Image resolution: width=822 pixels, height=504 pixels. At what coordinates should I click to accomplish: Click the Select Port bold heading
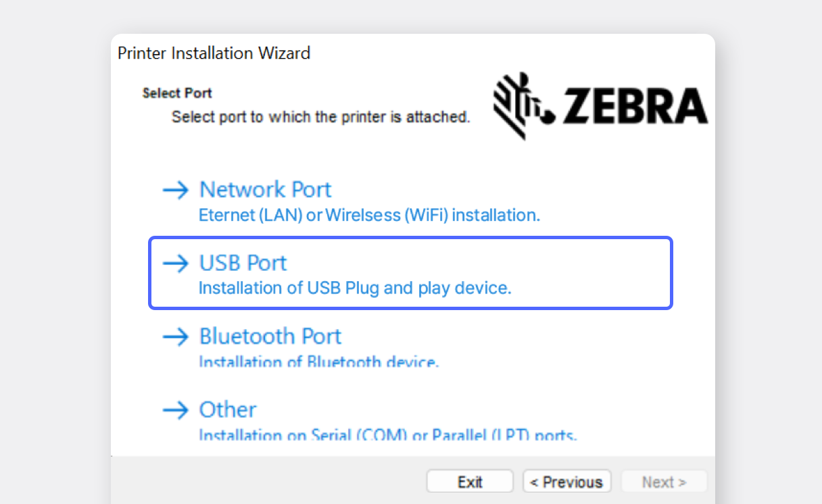click(x=177, y=93)
